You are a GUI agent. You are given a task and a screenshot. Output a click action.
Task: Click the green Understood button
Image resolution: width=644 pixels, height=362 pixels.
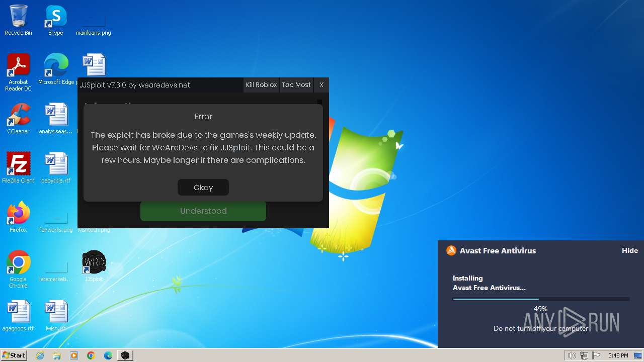[203, 211]
